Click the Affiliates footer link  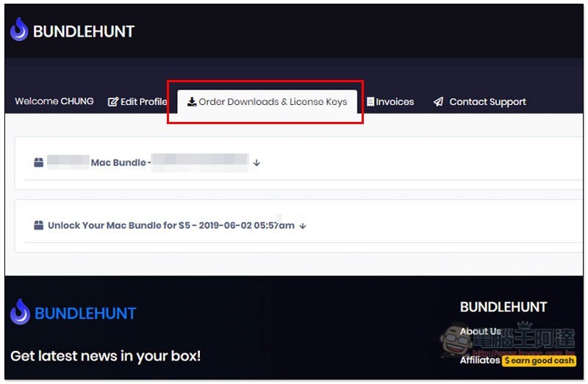click(480, 360)
